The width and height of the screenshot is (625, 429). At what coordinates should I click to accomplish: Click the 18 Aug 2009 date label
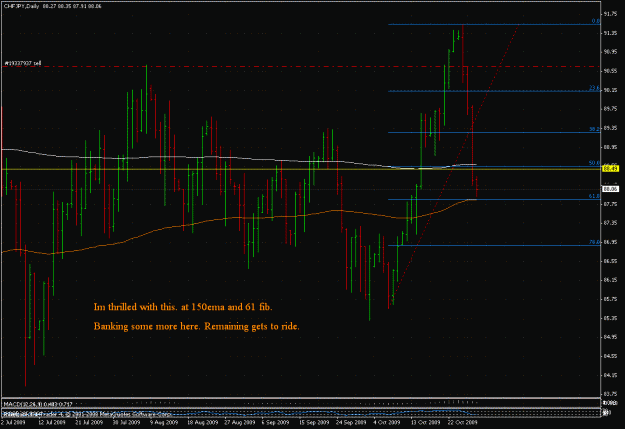pos(202,422)
